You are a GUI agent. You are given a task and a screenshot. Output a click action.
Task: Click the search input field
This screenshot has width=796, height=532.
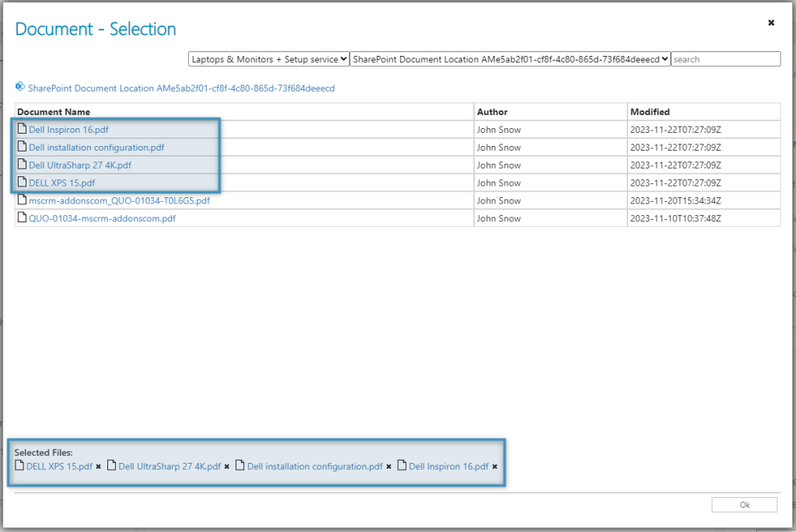pos(726,59)
